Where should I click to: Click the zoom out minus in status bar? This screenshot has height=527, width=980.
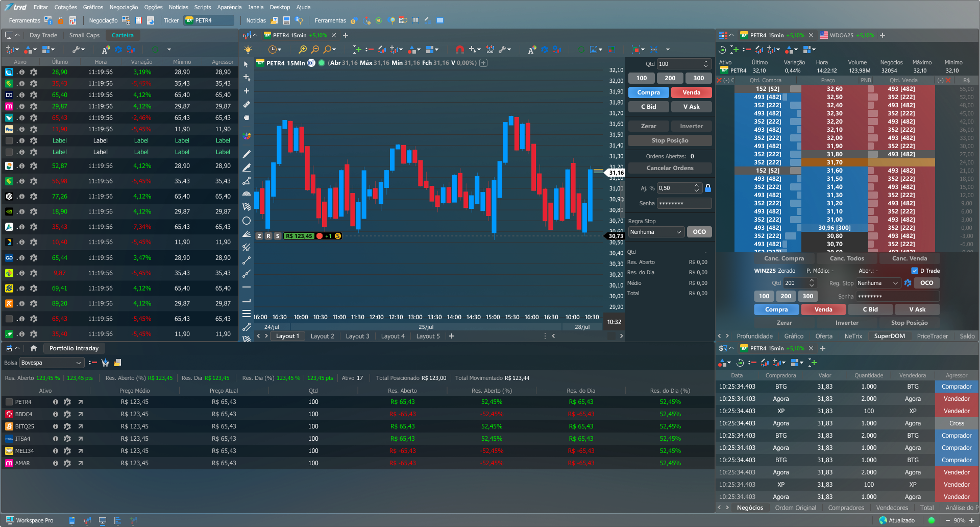pyautogui.click(x=948, y=520)
